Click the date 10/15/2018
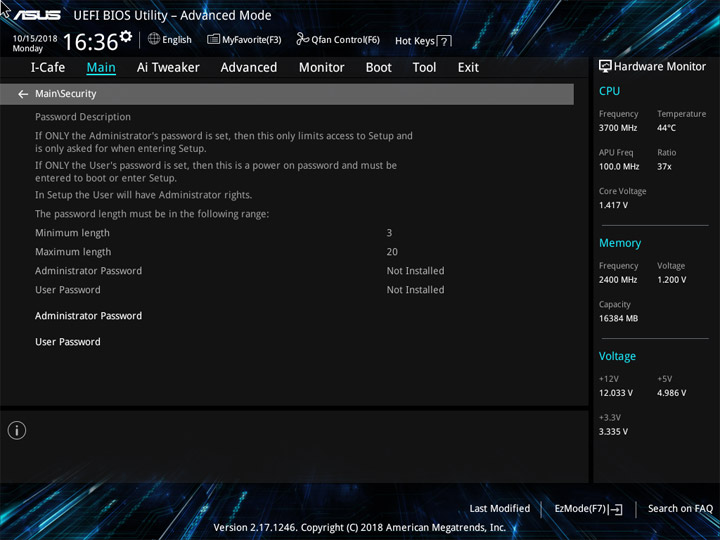The width and height of the screenshot is (720, 540). (x=35, y=39)
